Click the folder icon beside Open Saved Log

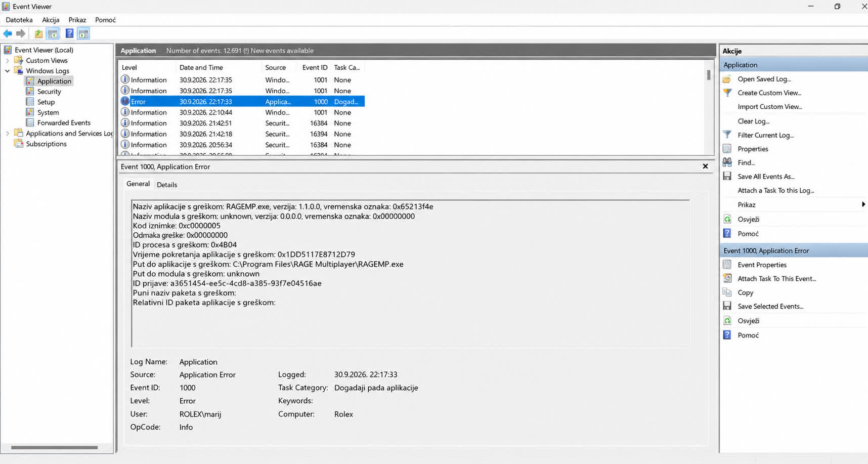pyautogui.click(x=727, y=79)
